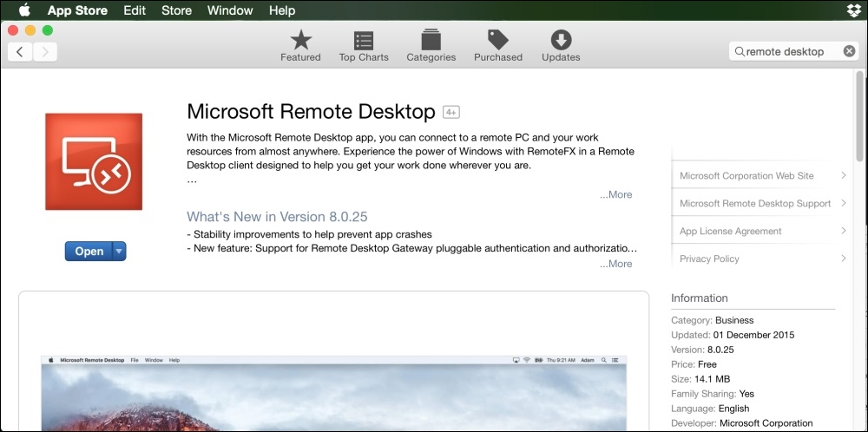Click the app screenshot preview thumbnail
868x432 pixels.
coord(334,393)
